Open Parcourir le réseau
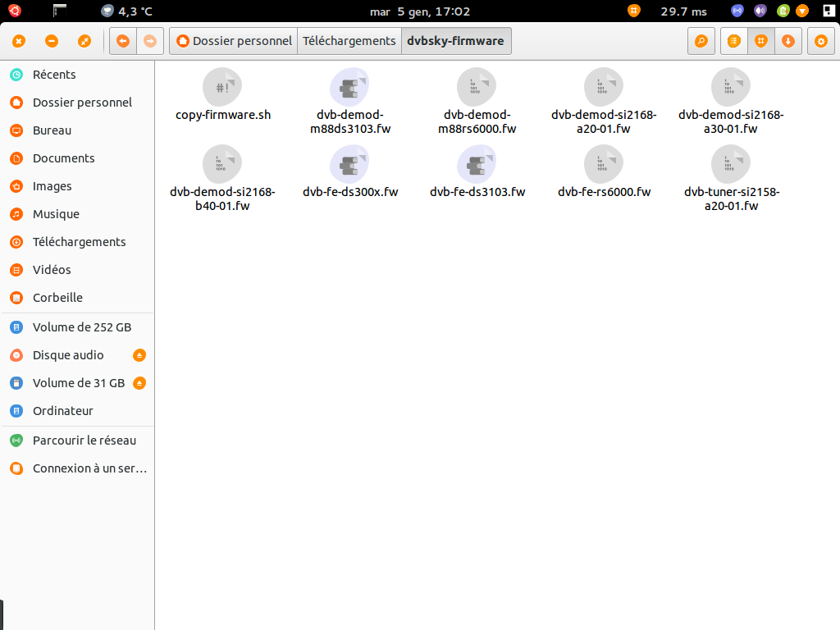Screen dimensions: 840x630 [78, 441]
